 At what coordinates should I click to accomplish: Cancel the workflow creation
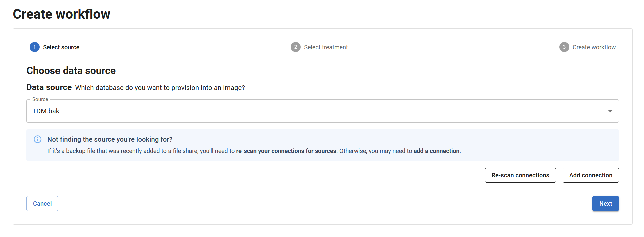pos(42,204)
